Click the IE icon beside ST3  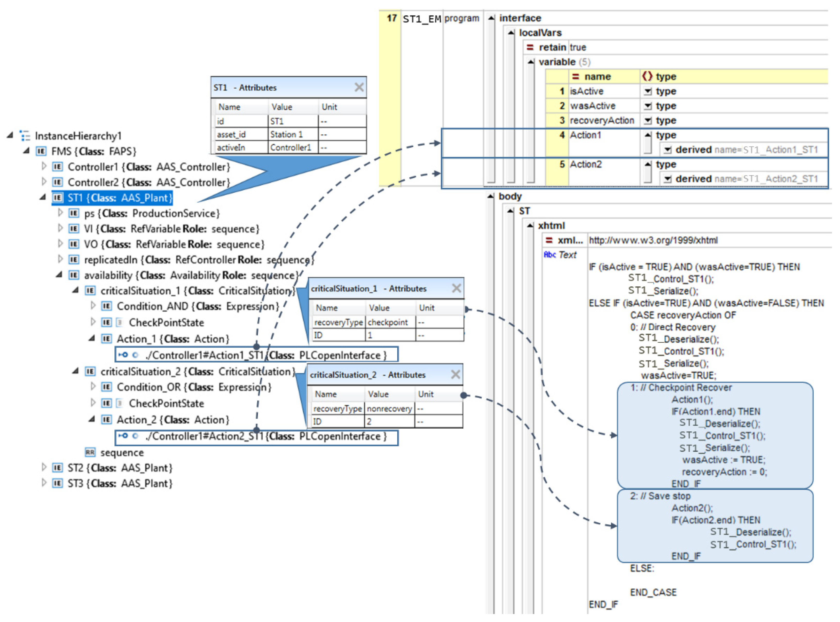tap(57, 483)
